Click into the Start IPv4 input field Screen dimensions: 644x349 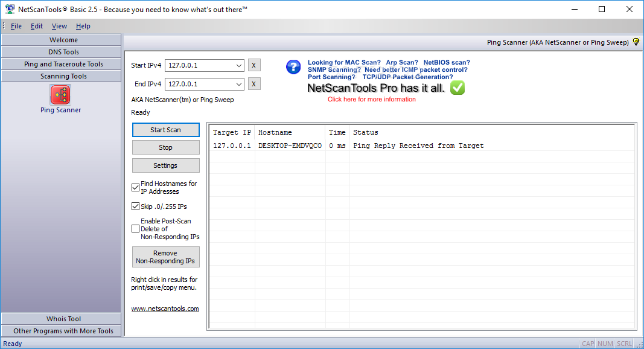tap(200, 65)
